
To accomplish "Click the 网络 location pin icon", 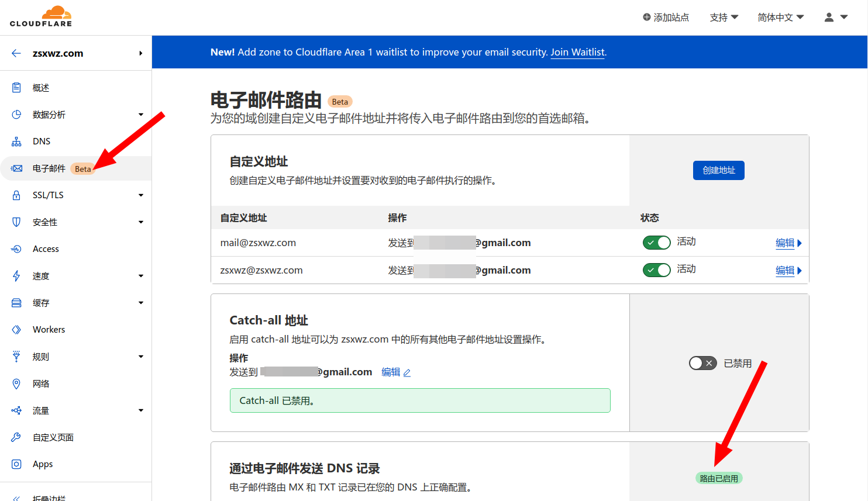I will (16, 383).
